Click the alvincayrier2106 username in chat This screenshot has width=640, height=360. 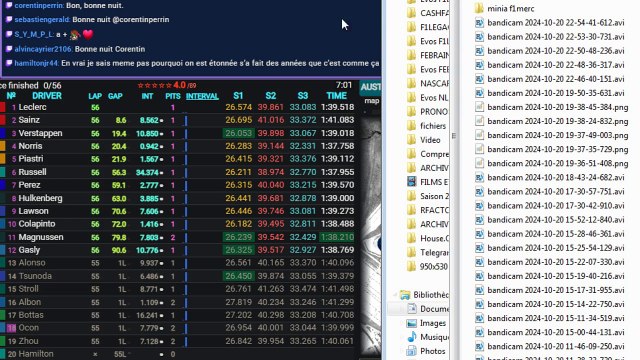43,49
